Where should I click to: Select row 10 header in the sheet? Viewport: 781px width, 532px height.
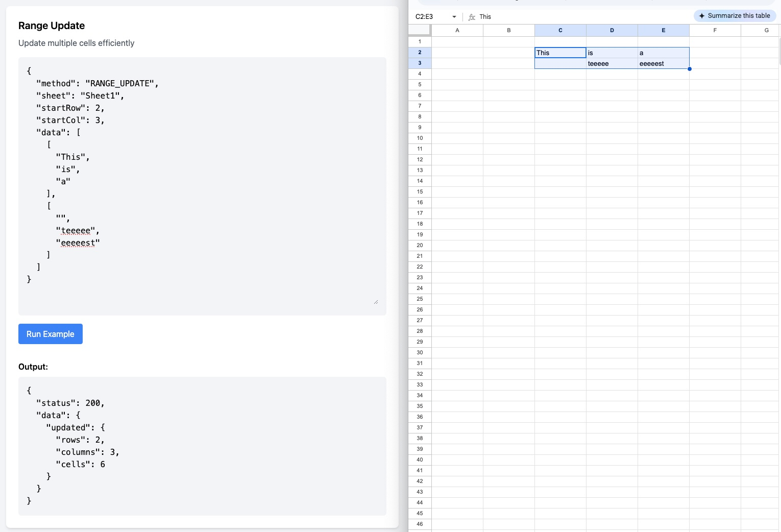(x=420, y=138)
